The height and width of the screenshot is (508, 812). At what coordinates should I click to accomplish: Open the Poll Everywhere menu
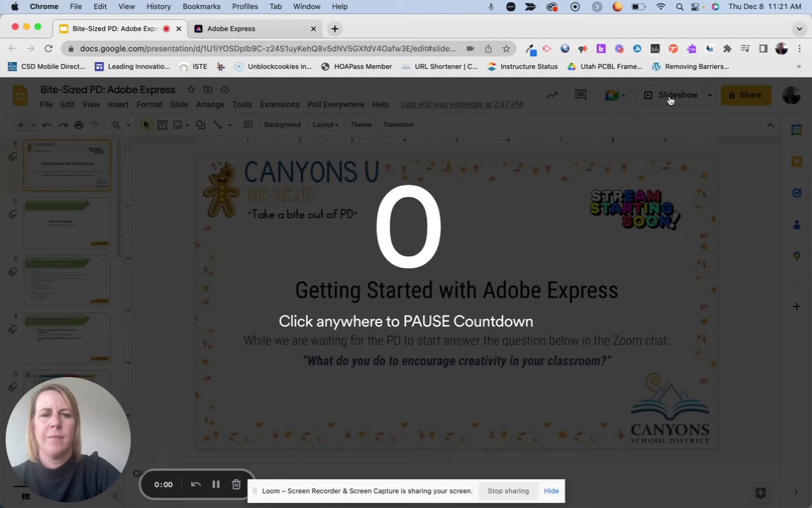click(336, 104)
